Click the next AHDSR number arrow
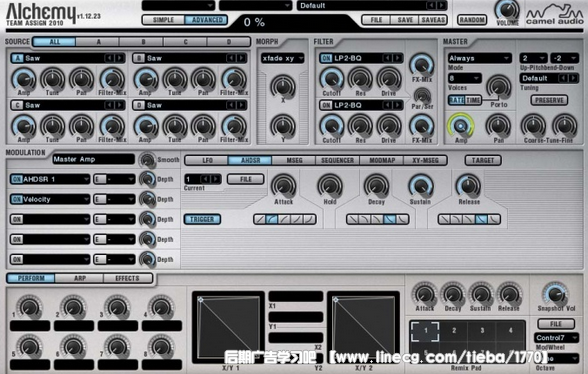588x374 pixels. (x=216, y=179)
